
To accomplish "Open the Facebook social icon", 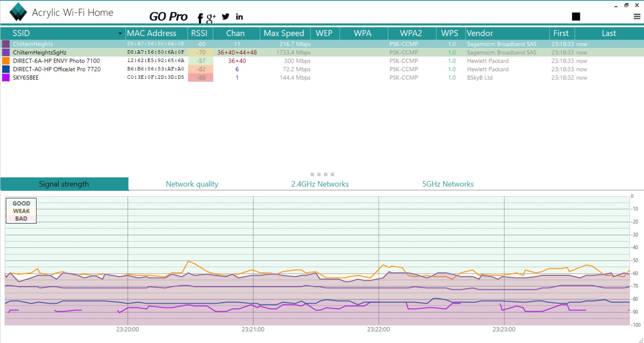I will 200,18.
